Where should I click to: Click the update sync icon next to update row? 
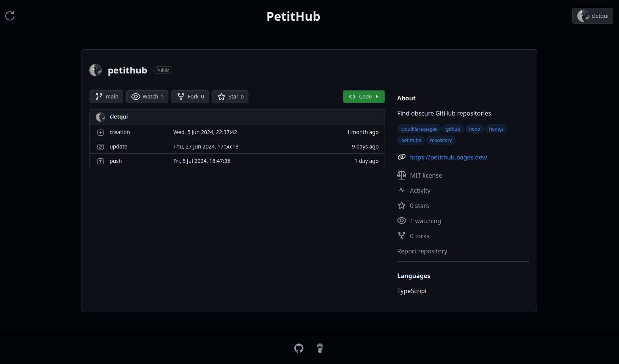tap(100, 147)
